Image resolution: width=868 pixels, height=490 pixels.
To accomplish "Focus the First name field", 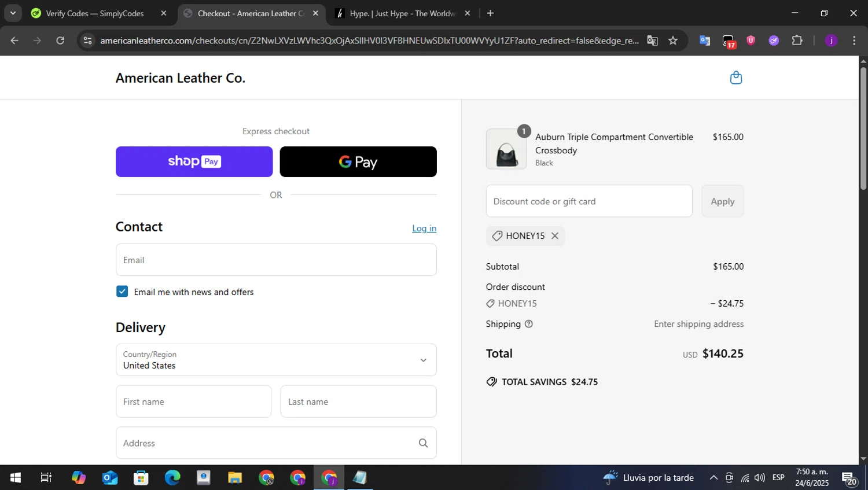I will pos(193,401).
